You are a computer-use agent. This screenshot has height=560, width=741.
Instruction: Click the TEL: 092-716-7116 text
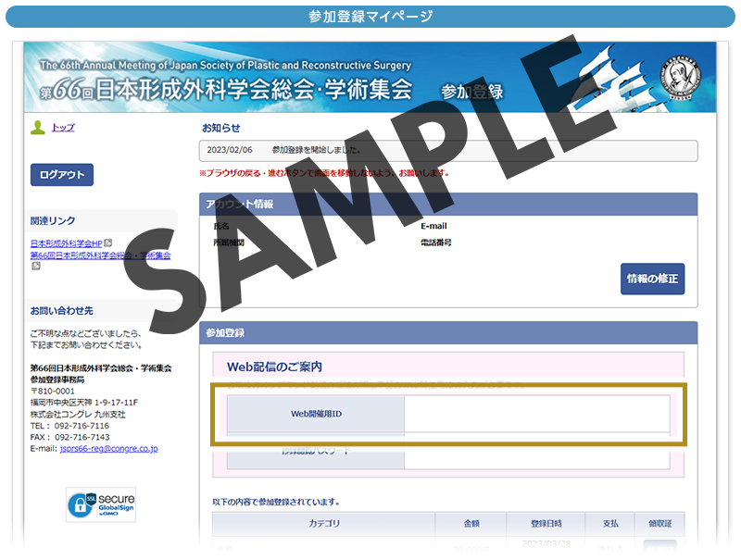tap(70, 426)
